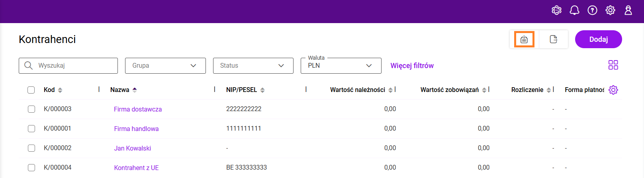Click the chat assistant icon in header

pyautogui.click(x=556, y=10)
